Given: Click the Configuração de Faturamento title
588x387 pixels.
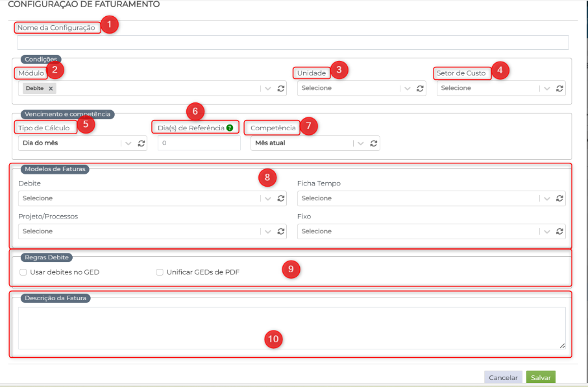Looking at the screenshot, I should pyautogui.click(x=84, y=5).
